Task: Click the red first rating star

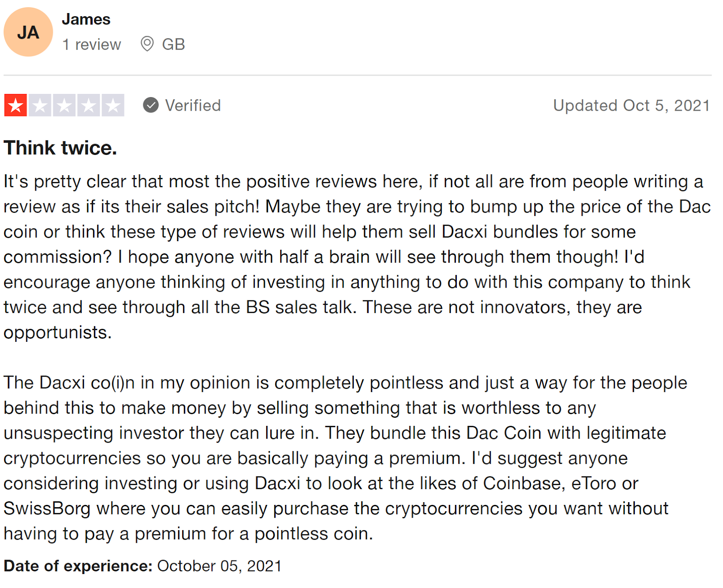Action: click(16, 105)
